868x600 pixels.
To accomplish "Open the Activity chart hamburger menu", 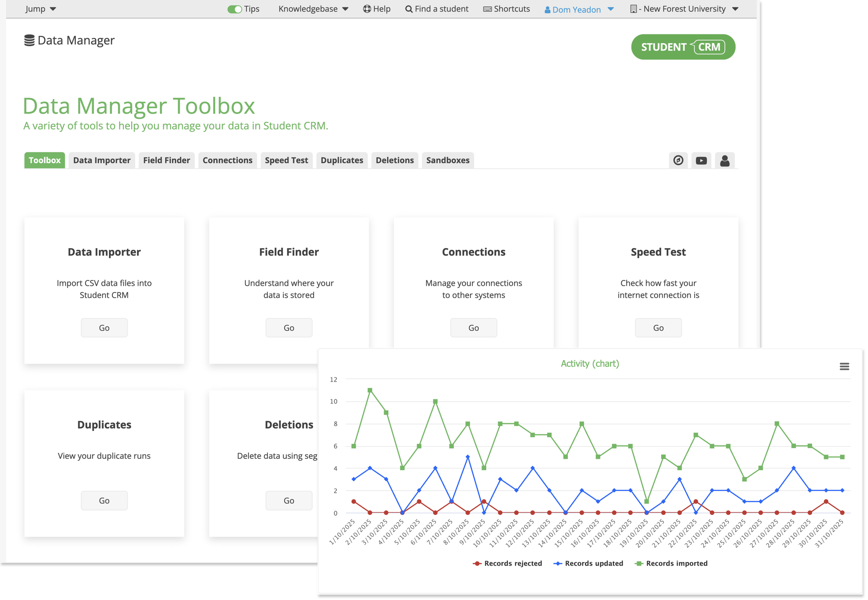I will pos(844,366).
